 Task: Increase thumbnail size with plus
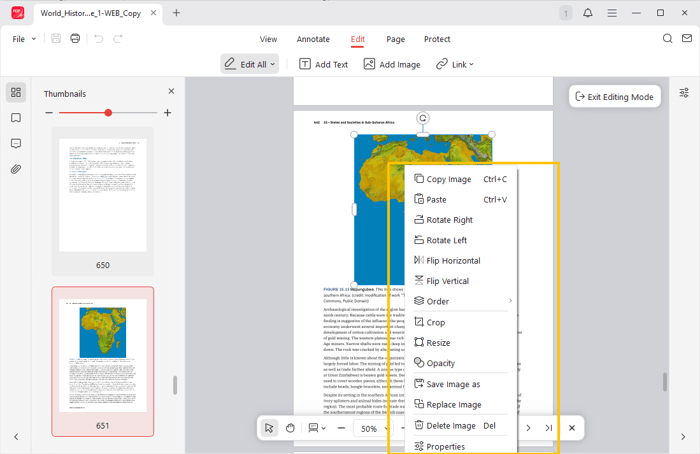pos(167,113)
